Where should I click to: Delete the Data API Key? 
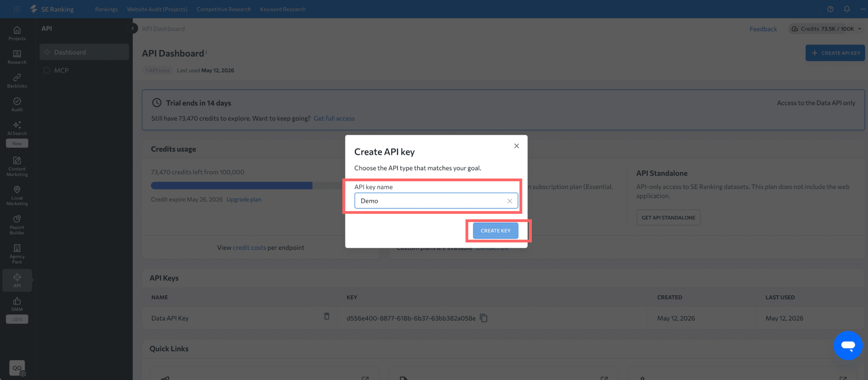[327, 316]
